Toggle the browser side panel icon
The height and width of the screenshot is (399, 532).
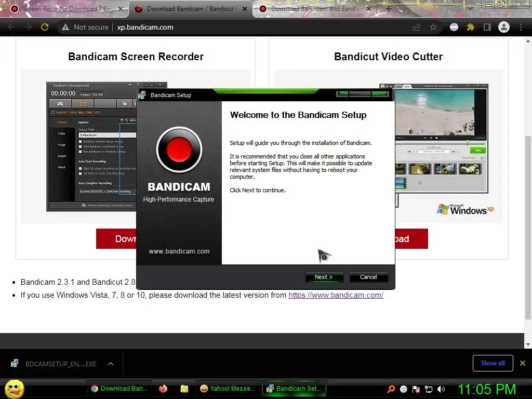[x=487, y=27]
